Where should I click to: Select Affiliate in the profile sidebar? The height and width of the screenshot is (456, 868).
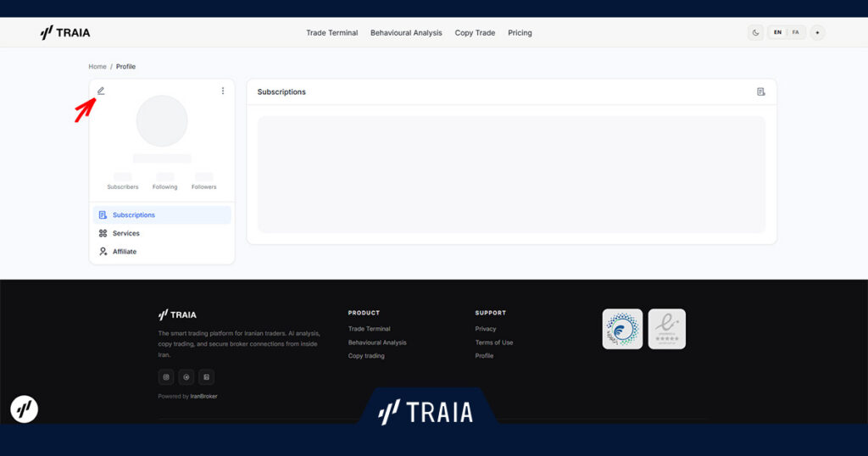point(162,252)
